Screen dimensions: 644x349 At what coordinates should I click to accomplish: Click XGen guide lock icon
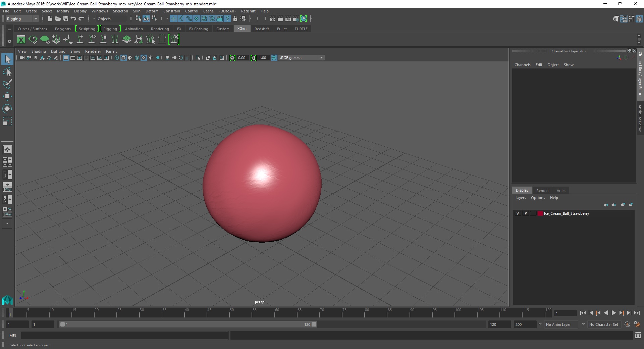pyautogui.click(x=104, y=40)
